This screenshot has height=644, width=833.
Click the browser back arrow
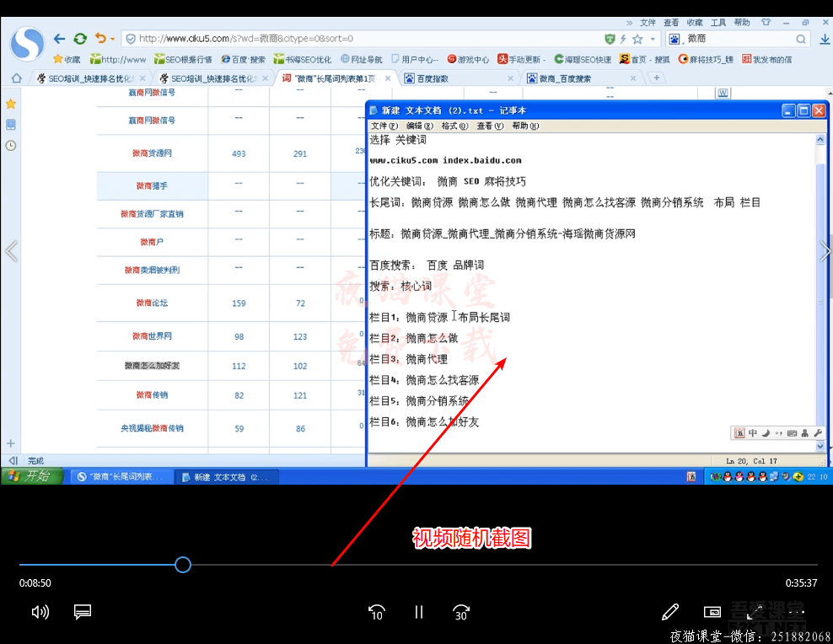[59, 39]
